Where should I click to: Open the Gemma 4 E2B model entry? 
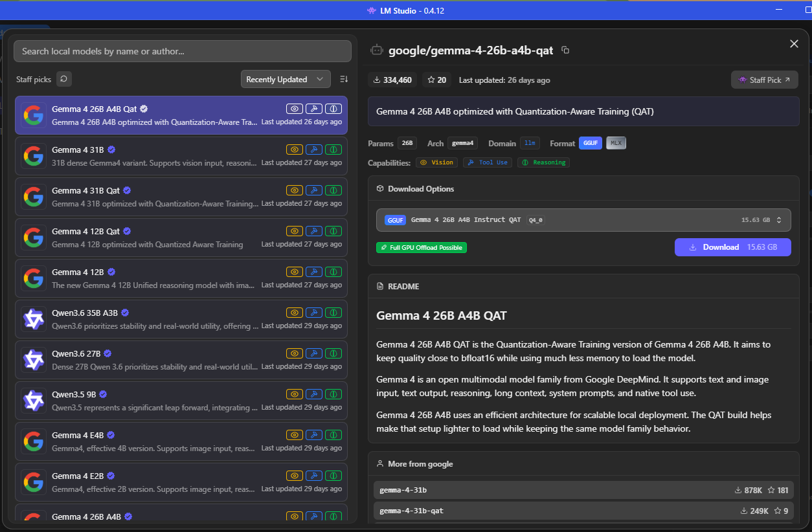pyautogui.click(x=181, y=482)
